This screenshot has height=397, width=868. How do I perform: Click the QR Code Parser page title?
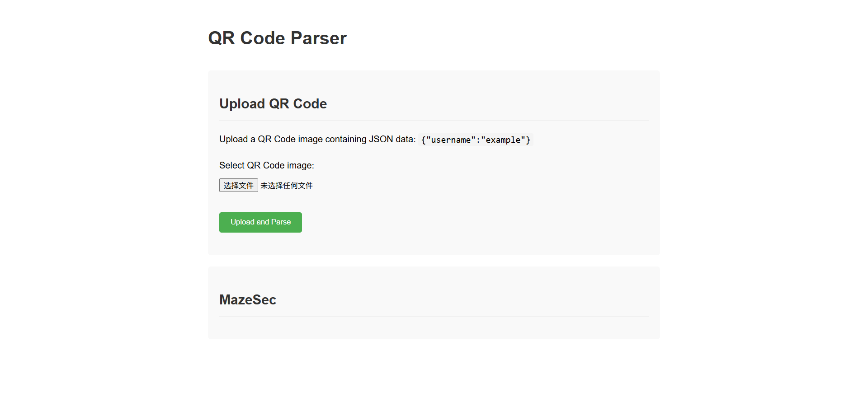tap(277, 38)
